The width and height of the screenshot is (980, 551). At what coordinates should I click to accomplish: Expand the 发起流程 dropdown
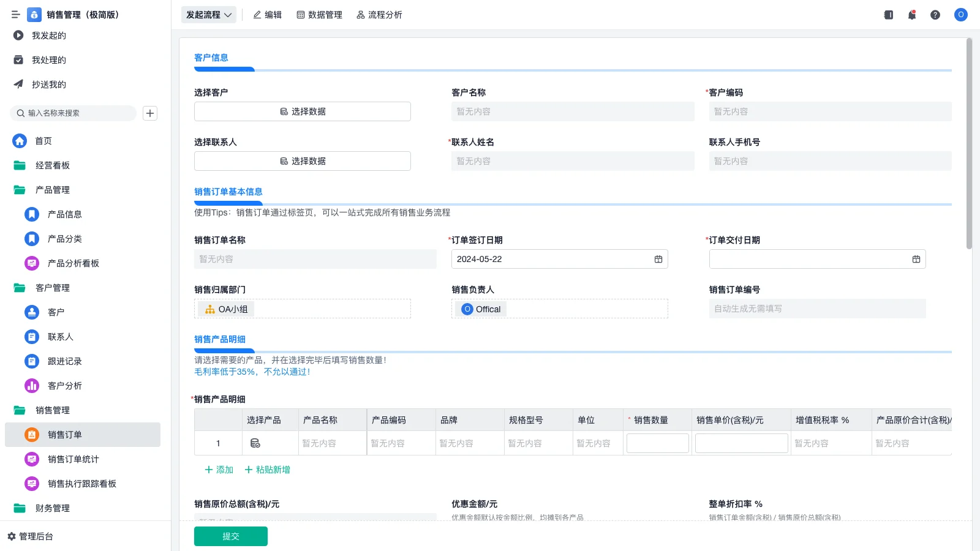click(x=208, y=15)
